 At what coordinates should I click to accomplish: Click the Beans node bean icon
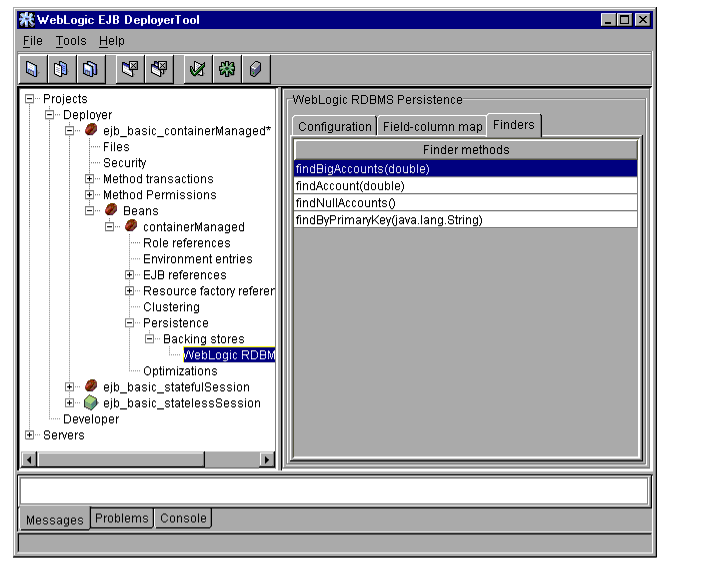(x=111, y=210)
